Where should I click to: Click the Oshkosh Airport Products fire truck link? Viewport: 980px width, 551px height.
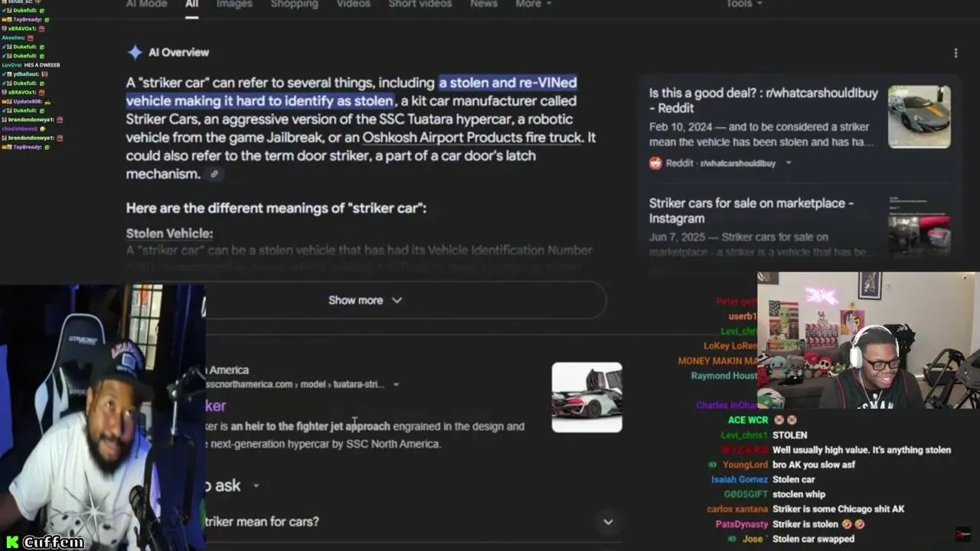tap(472, 138)
